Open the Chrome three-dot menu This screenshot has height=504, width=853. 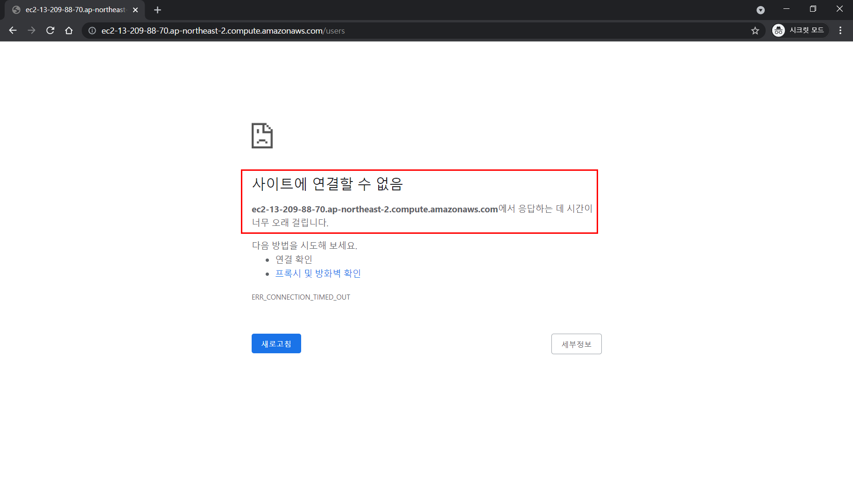tap(840, 30)
